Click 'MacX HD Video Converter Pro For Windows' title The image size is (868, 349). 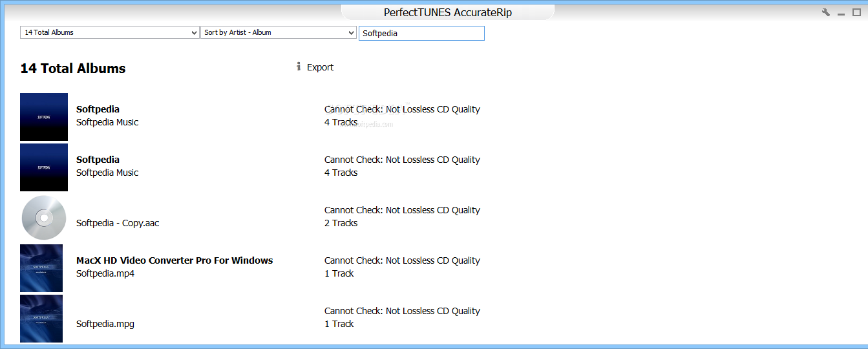175,260
